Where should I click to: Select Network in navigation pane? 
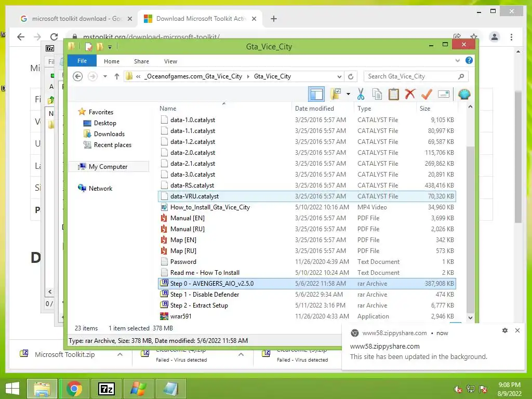pos(100,188)
